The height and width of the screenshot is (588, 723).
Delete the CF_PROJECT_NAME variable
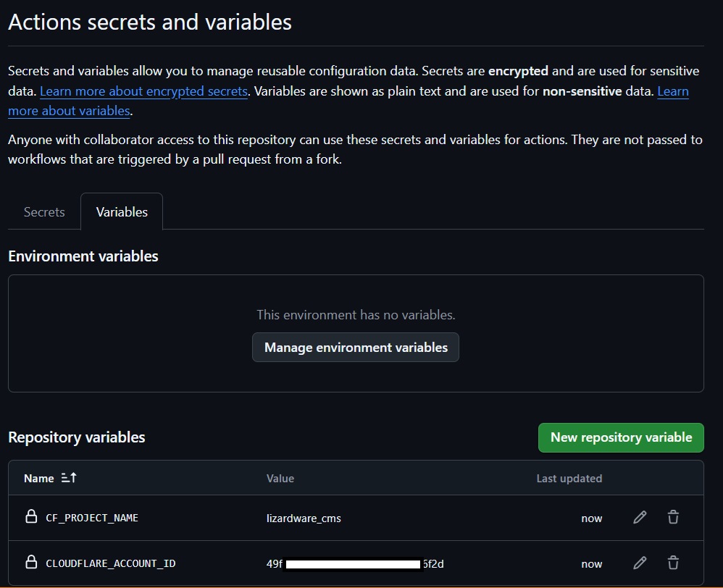coord(673,517)
